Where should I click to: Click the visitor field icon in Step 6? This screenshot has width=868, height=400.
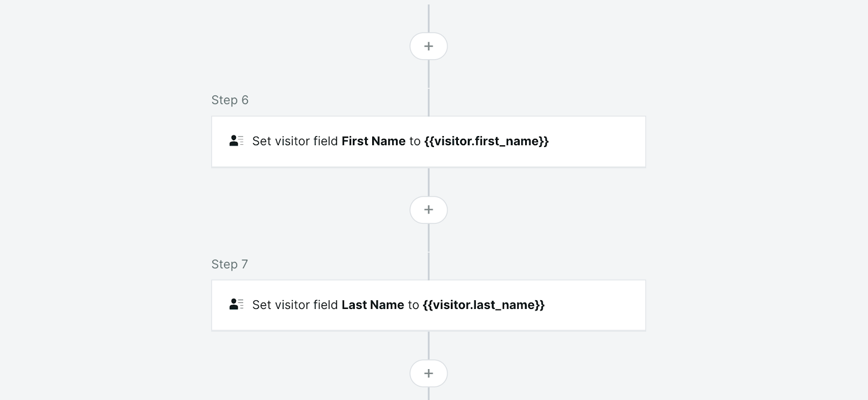pyautogui.click(x=236, y=141)
